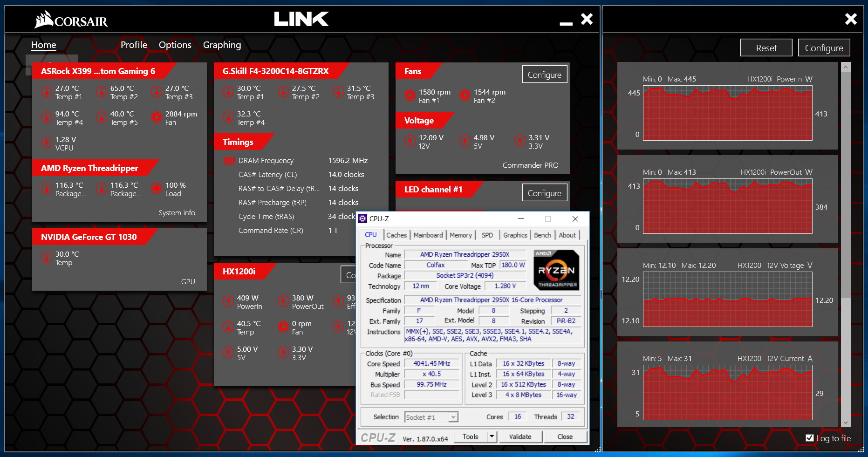Click the System info link
The image size is (868, 457).
[x=177, y=213]
